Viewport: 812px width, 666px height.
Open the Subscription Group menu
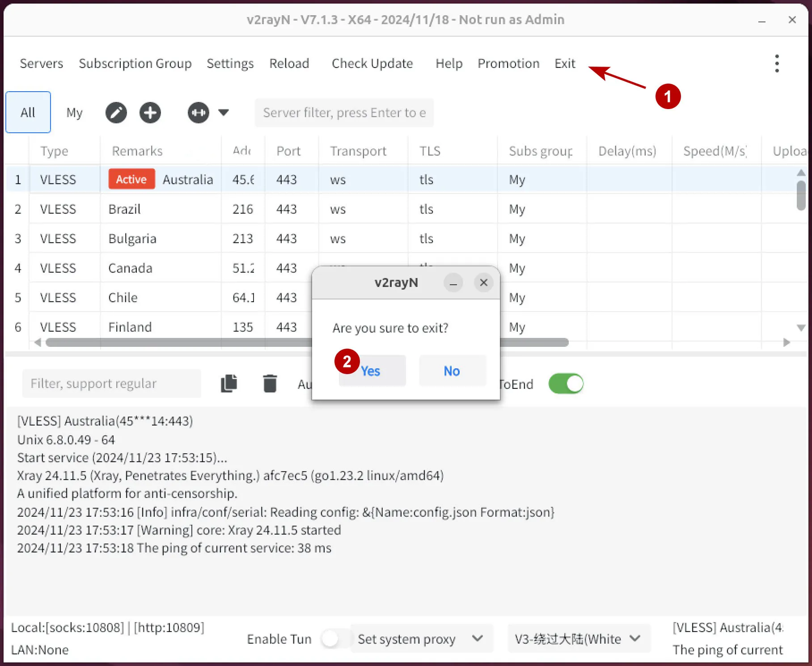pos(135,63)
